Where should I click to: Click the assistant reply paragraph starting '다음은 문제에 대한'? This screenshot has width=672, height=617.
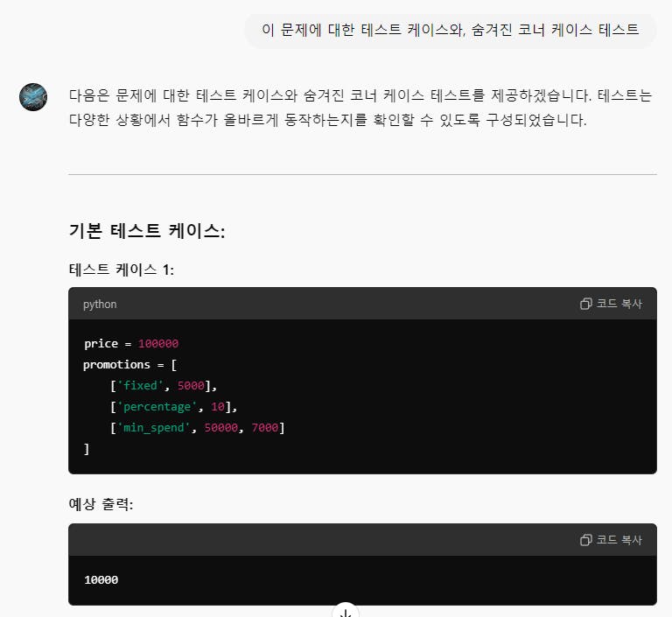[360, 107]
